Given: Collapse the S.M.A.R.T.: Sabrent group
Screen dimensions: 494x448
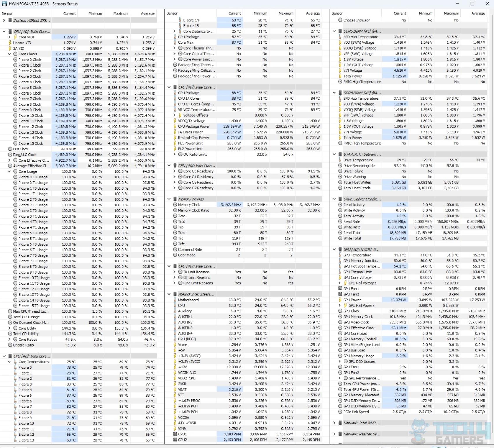Looking at the screenshot, I should (x=334, y=154).
